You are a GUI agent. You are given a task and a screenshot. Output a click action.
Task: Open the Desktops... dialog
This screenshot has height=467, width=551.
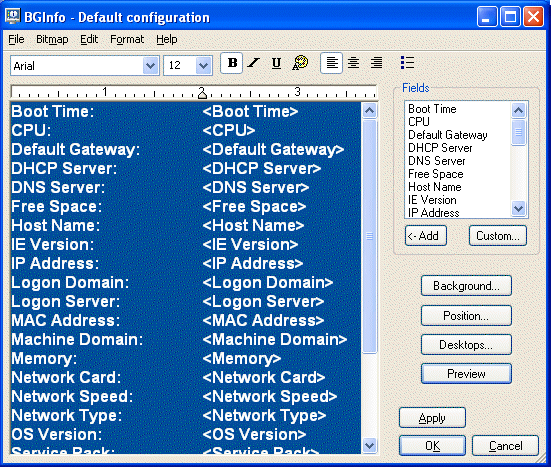pos(466,344)
